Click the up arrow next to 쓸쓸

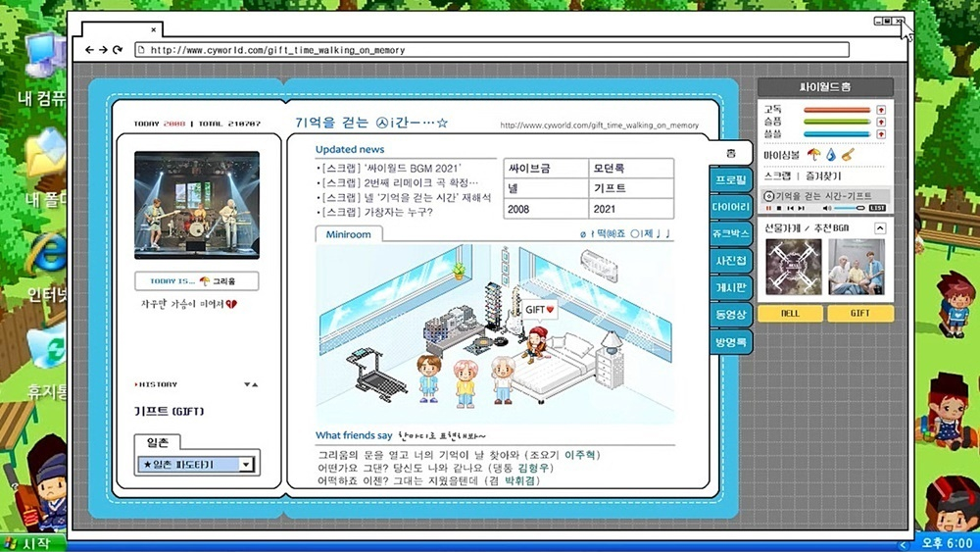tap(881, 134)
